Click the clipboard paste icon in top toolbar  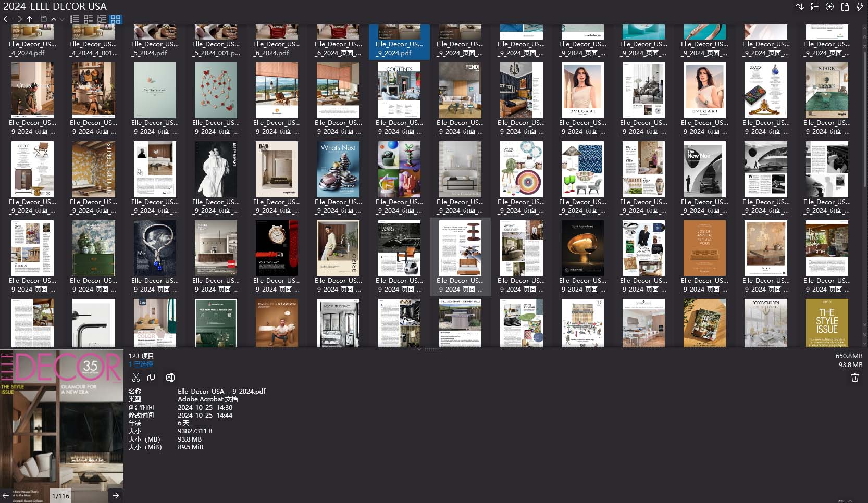tap(845, 7)
